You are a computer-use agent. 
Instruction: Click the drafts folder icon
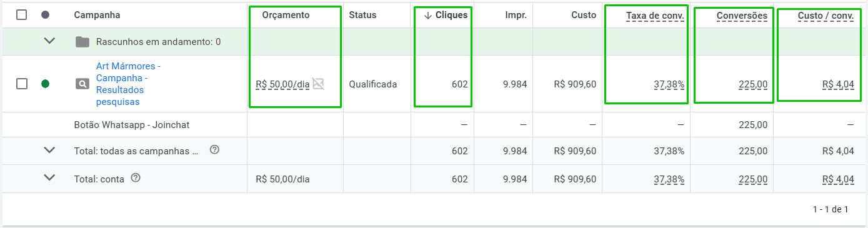82,42
